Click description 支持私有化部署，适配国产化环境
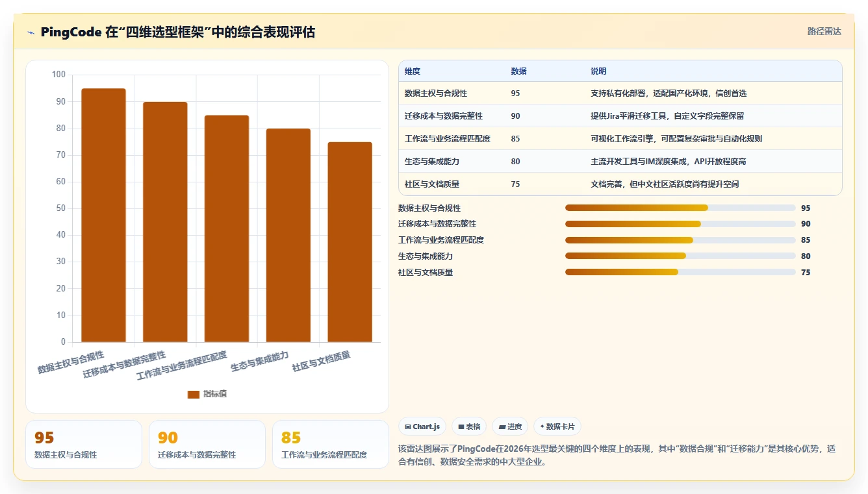Screen dimensions: 868x494 669,93
